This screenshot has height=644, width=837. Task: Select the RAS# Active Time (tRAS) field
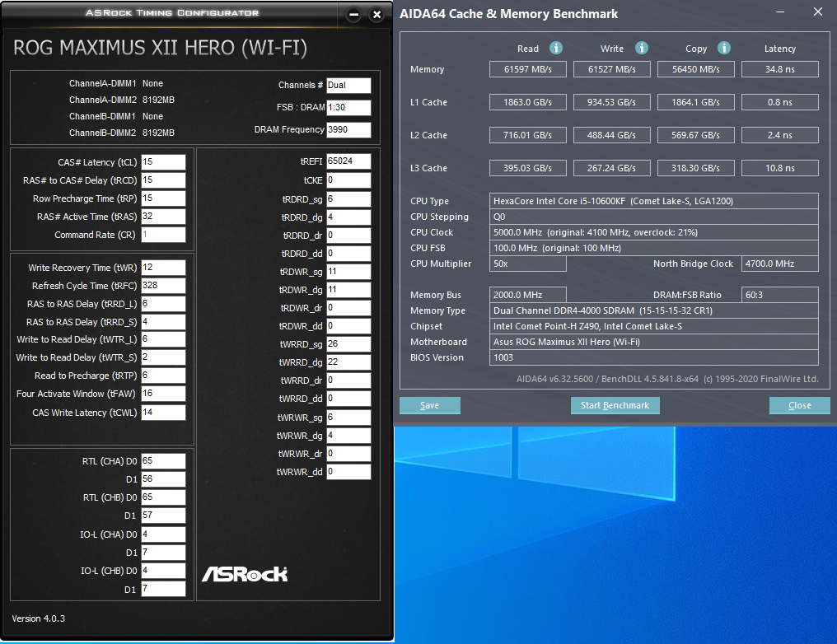[x=163, y=217]
